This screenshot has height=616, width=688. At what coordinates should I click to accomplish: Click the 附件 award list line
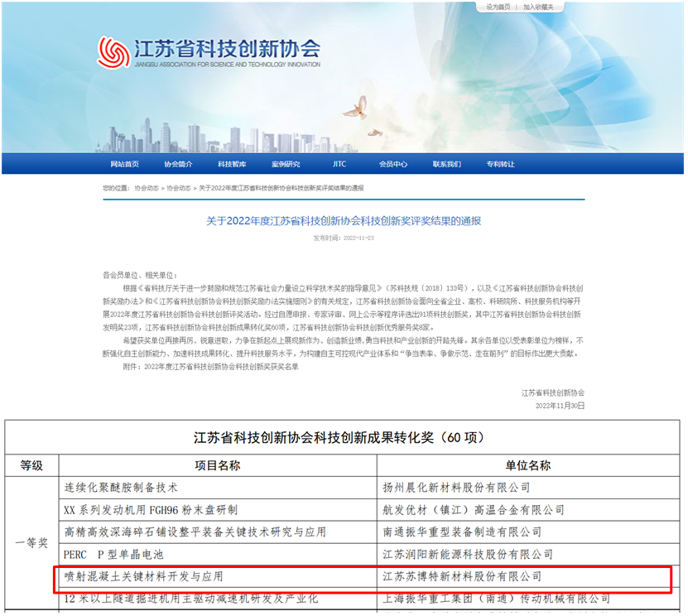tap(210, 367)
